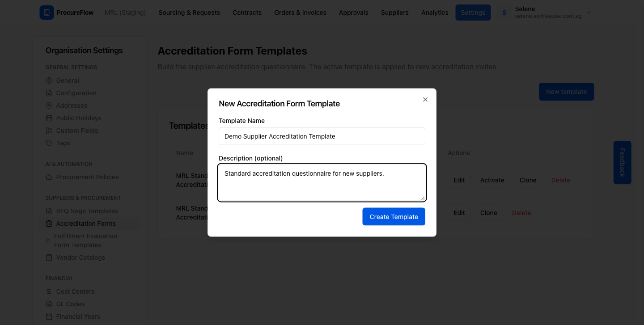Click the Configuration document icon

(49, 93)
